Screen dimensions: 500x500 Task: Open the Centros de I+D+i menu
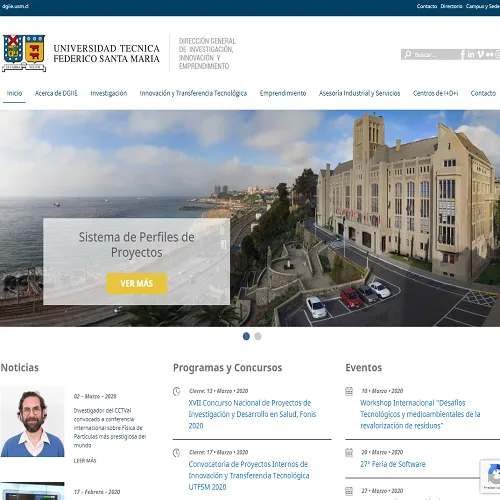point(435,93)
